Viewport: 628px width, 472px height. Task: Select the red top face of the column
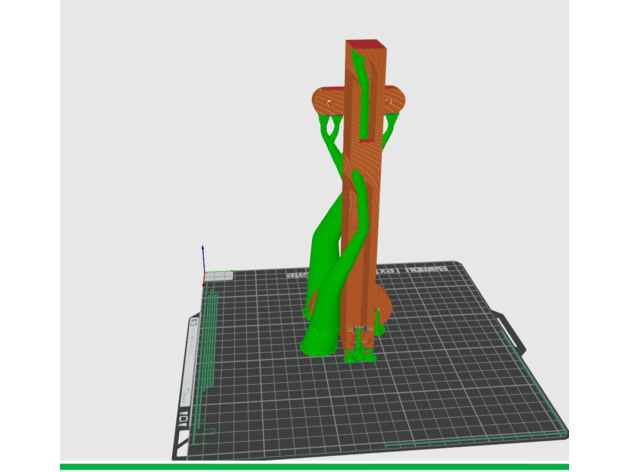point(362,43)
